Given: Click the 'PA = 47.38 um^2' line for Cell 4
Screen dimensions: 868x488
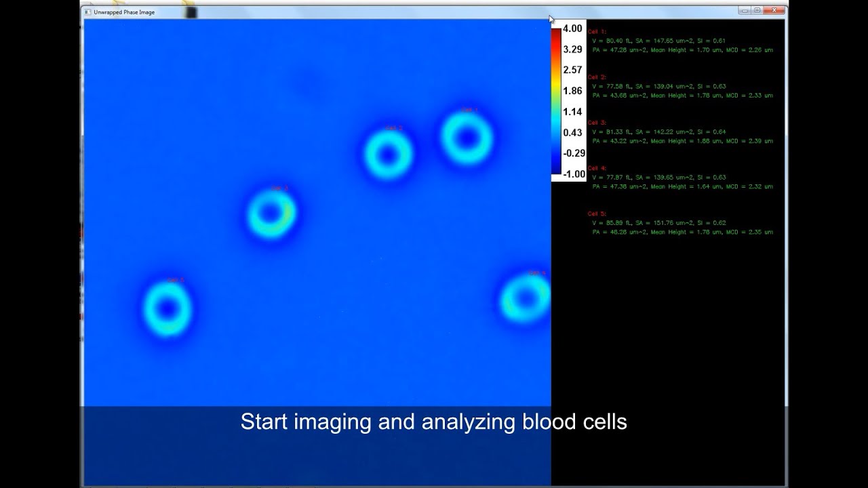Looking at the screenshot, I should (682, 186).
